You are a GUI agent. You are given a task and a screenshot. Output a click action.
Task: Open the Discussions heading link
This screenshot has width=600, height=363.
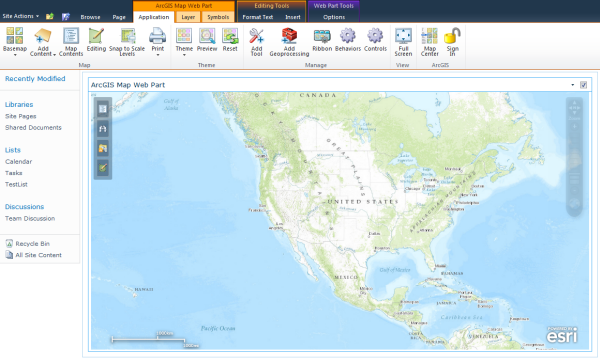tap(24, 207)
